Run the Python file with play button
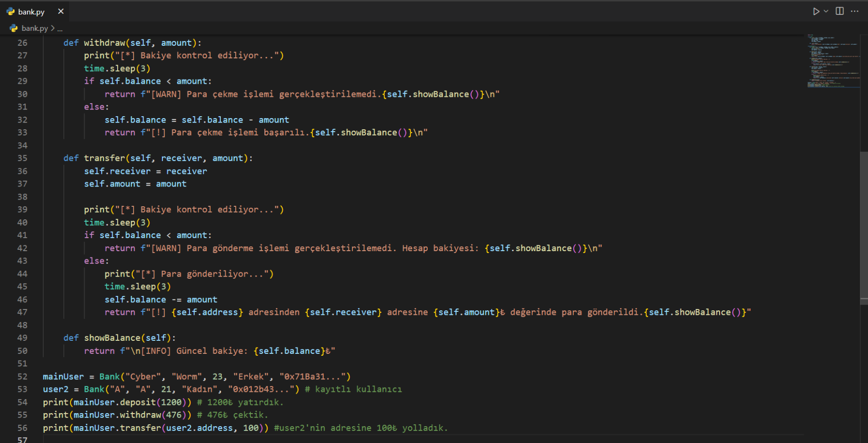868x443 pixels. point(815,11)
